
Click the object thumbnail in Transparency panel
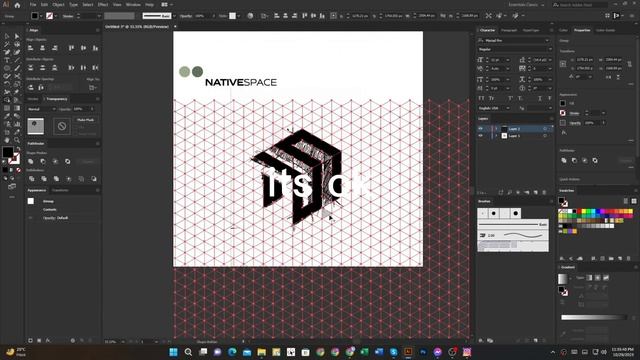(36, 126)
